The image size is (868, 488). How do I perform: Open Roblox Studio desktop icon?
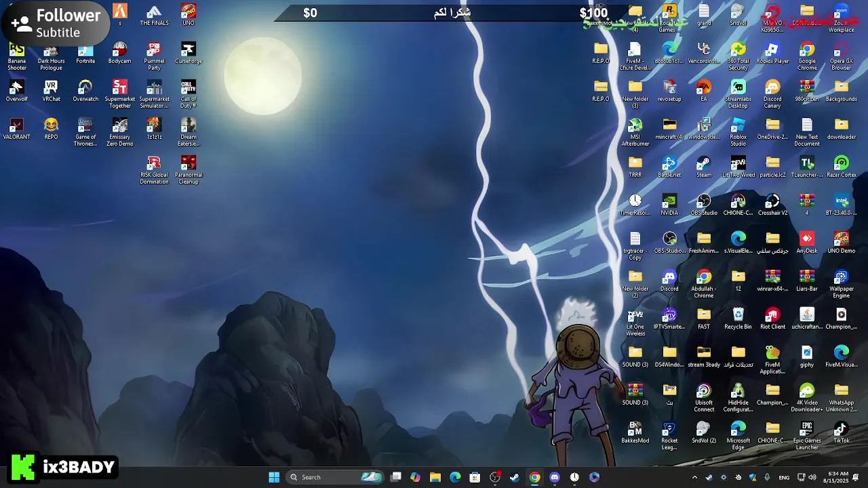[738, 133]
